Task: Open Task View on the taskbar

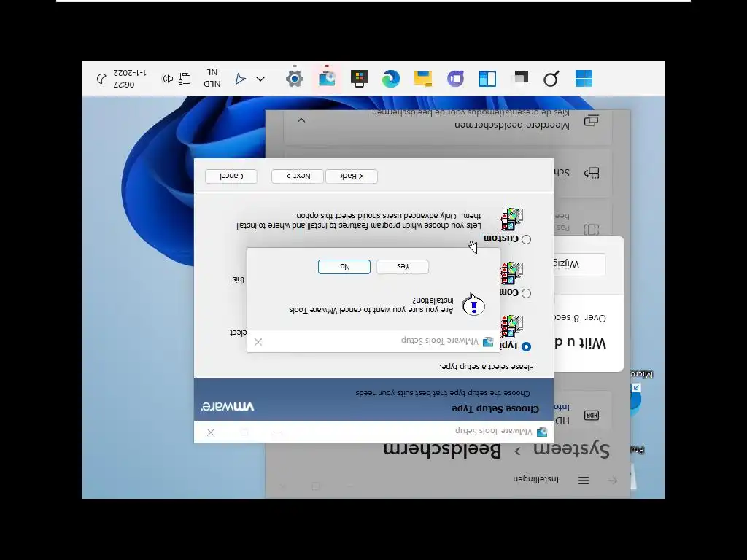Action: pyautogui.click(x=519, y=77)
